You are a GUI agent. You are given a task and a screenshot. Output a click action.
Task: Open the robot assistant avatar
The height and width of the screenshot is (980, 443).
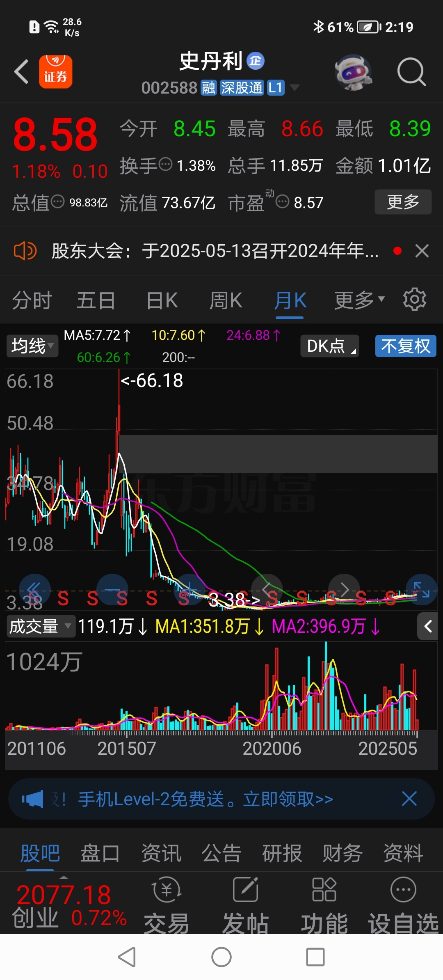tap(353, 72)
